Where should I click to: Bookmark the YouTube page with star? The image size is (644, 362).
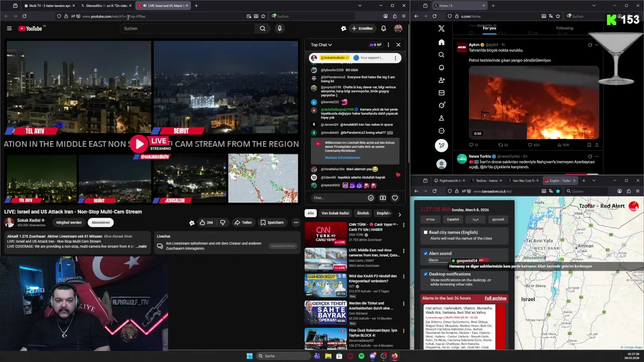(x=263, y=16)
